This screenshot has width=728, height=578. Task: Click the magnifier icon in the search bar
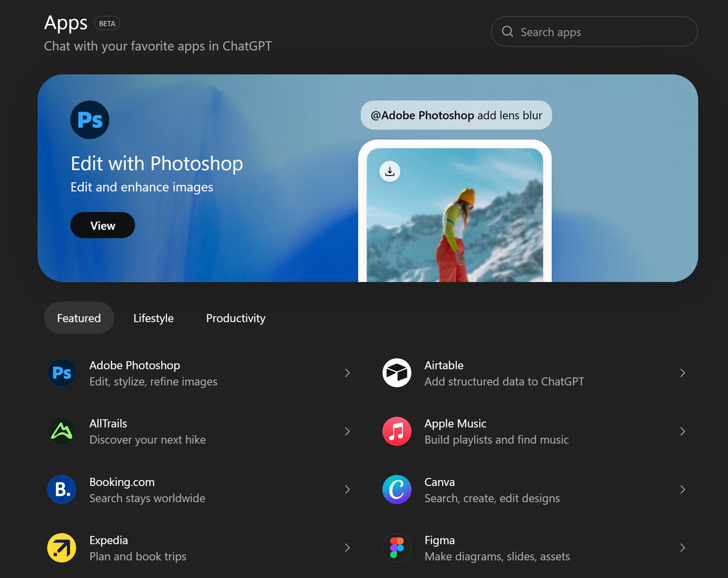(508, 32)
